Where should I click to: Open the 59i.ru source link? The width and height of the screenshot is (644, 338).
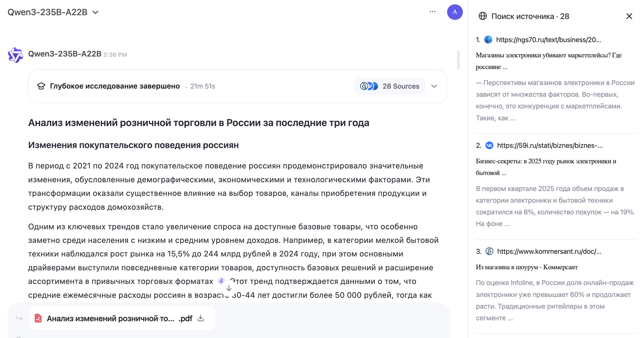(x=550, y=145)
